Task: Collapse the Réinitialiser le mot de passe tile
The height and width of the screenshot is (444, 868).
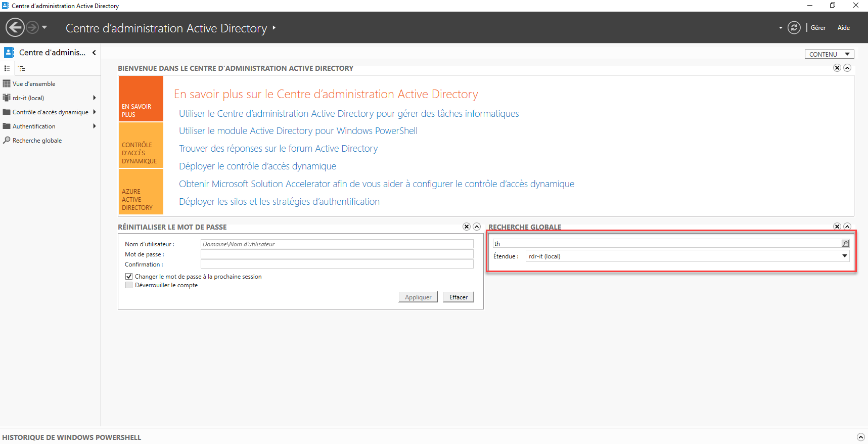Action: coord(477,227)
